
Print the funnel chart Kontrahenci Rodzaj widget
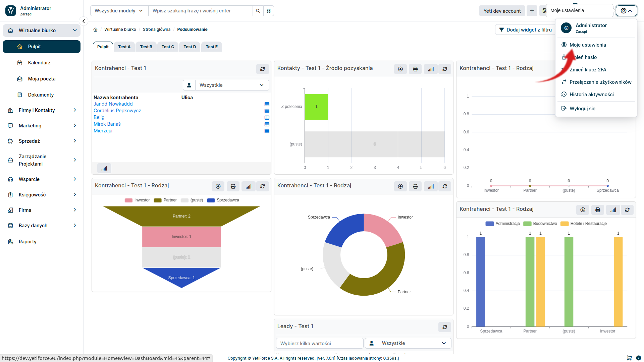pos(233,186)
